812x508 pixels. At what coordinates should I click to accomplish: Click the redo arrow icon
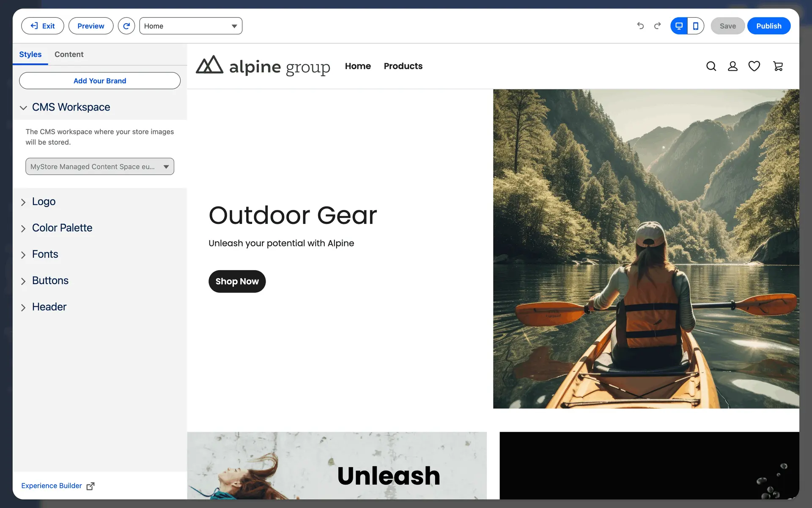coord(657,26)
